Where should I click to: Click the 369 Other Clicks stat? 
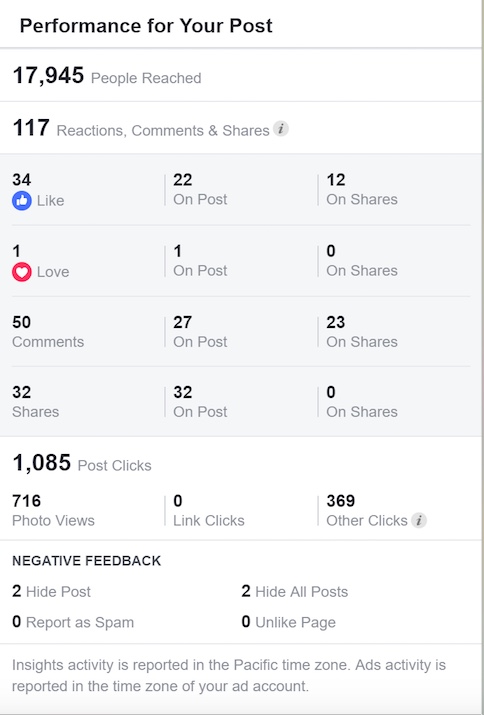click(x=341, y=501)
